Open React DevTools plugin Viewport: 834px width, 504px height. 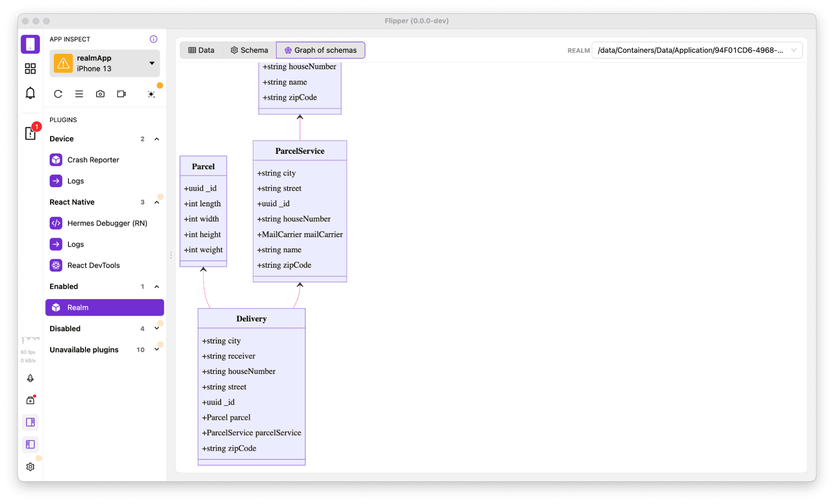pyautogui.click(x=104, y=265)
